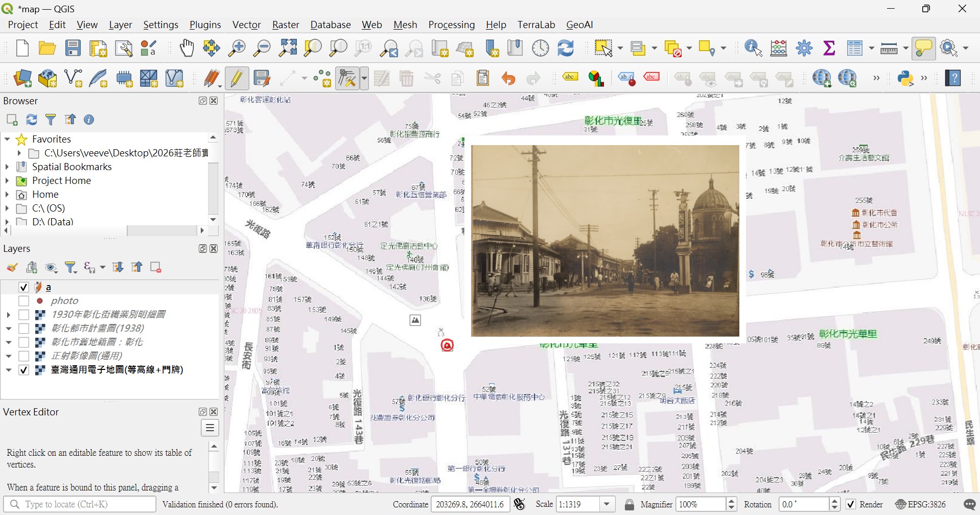Uncheck 臺灣通用電子地圖 layer visibility
The image size is (980, 515).
[x=24, y=370]
